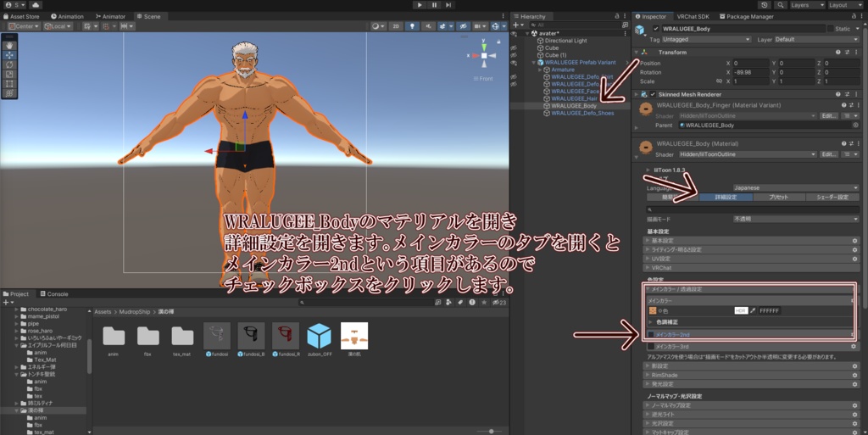Select the プリセット tab in lilToon
Image resolution: width=868 pixels, height=435 pixels.
pos(778,197)
